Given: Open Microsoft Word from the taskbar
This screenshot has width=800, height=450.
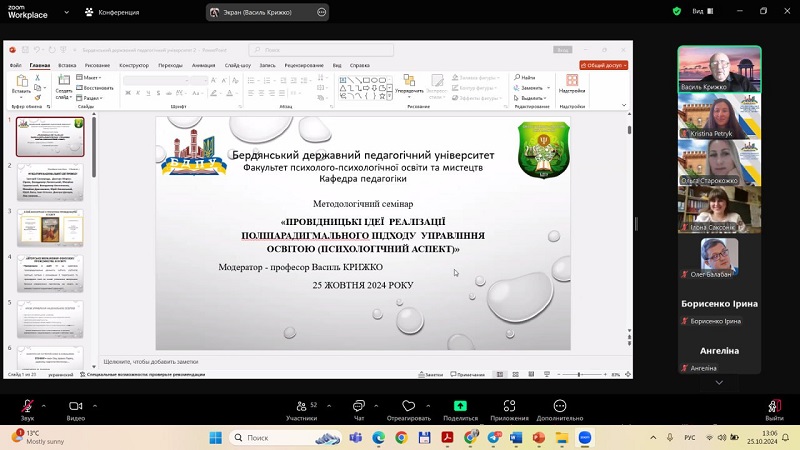Looking at the screenshot, I should pyautogui.click(x=516, y=438).
